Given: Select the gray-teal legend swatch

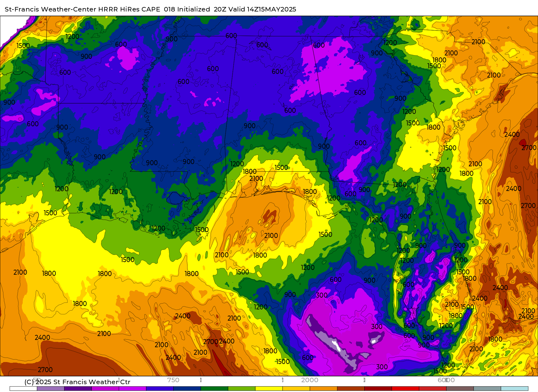Looking at the screenshot, I should click(x=487, y=389).
